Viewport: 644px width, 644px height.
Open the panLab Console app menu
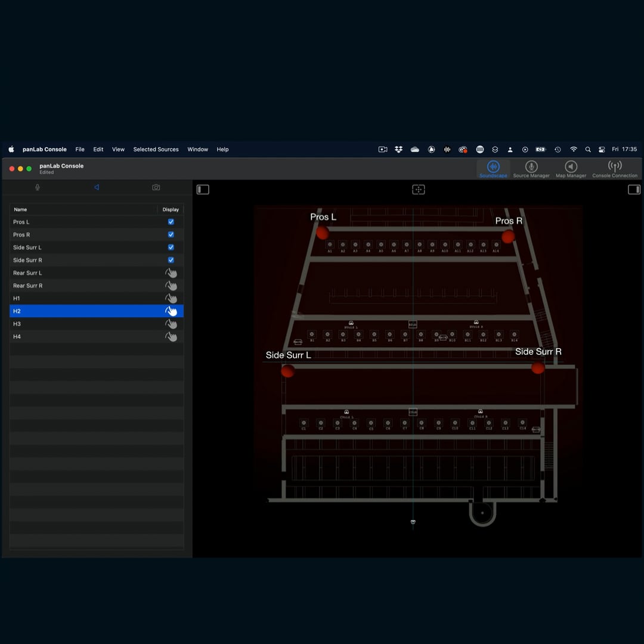pyautogui.click(x=44, y=150)
